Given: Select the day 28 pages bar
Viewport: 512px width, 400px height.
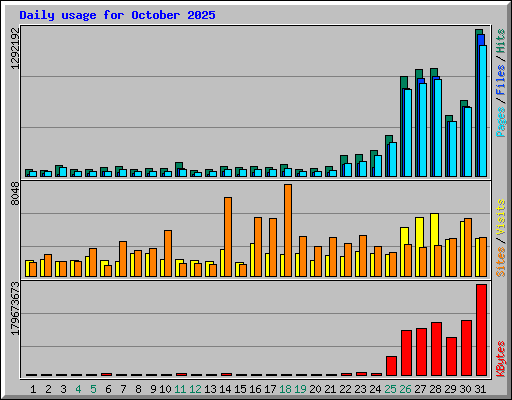Looking at the screenshot, I should pos(438,128).
